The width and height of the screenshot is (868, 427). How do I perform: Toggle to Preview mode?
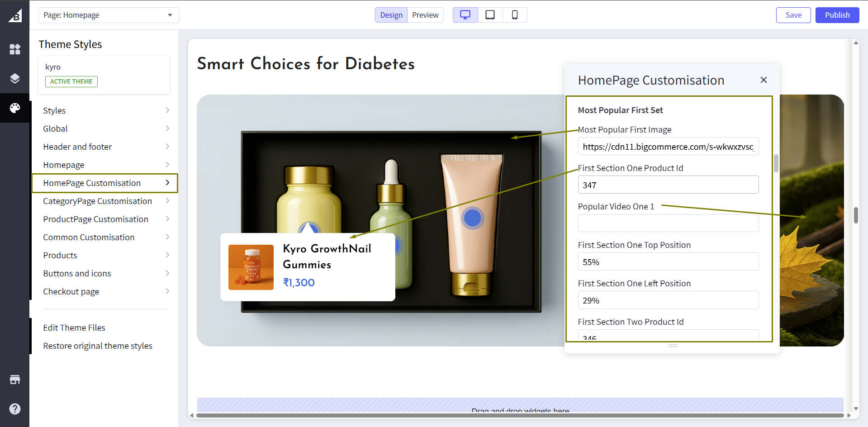pyautogui.click(x=425, y=15)
